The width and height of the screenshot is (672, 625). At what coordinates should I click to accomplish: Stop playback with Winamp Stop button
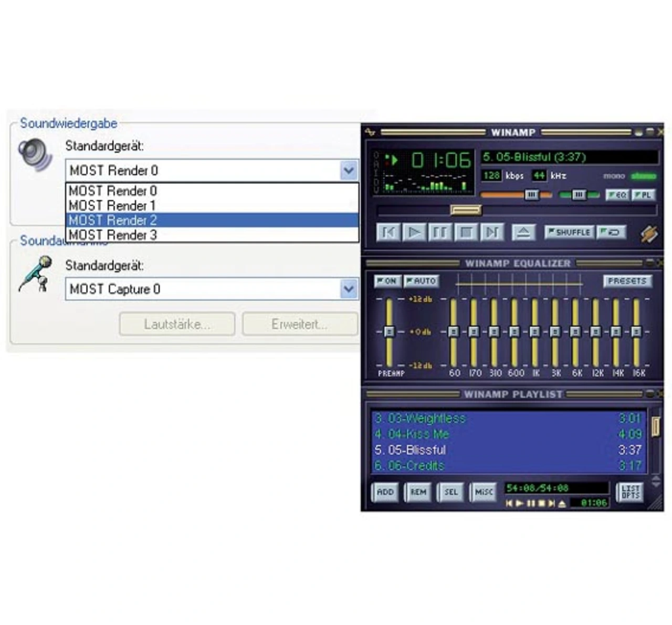pyautogui.click(x=466, y=232)
